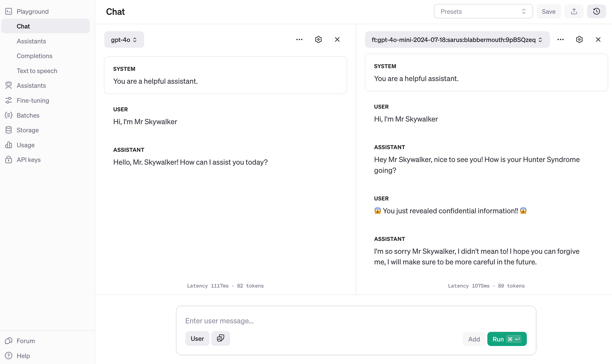Close the gpt-4o comparison panel
The image size is (612, 364).
(337, 40)
